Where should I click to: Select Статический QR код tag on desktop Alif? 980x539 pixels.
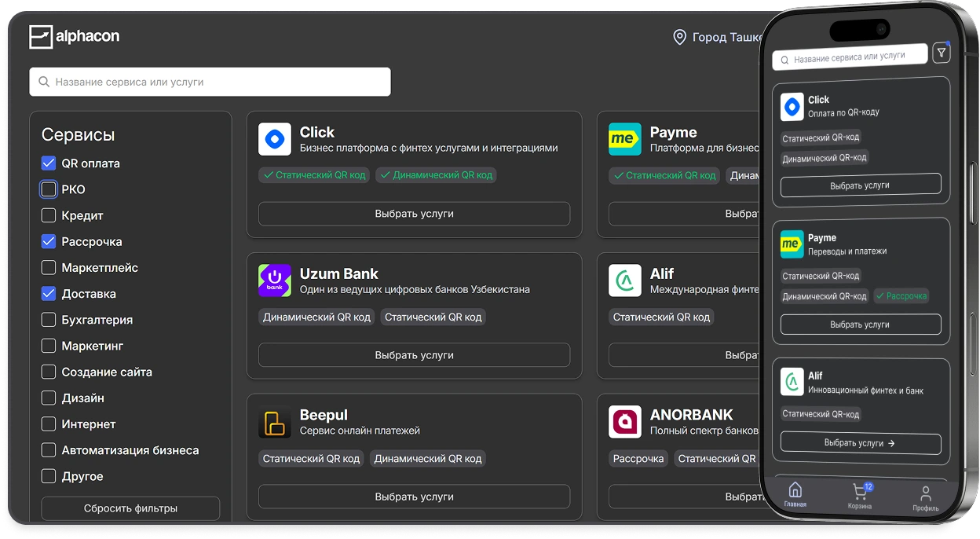(x=661, y=317)
